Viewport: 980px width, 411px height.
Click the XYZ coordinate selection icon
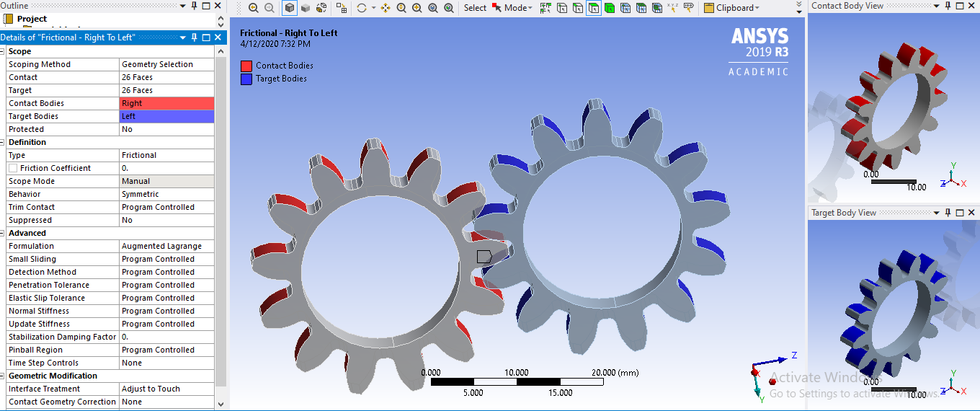coord(672,8)
